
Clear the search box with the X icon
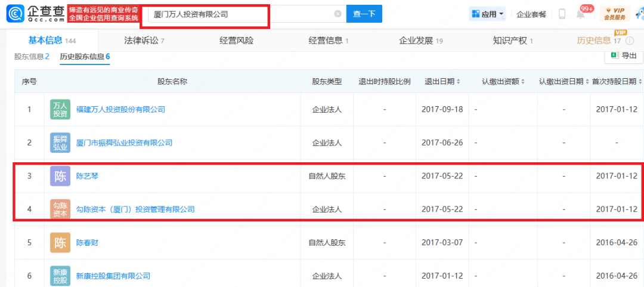tap(338, 14)
